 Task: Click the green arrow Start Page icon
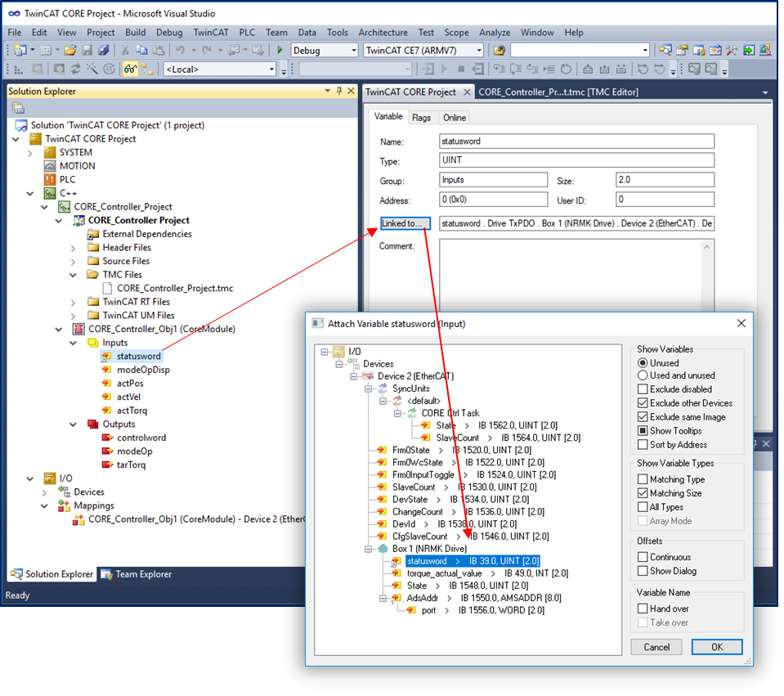[749, 50]
